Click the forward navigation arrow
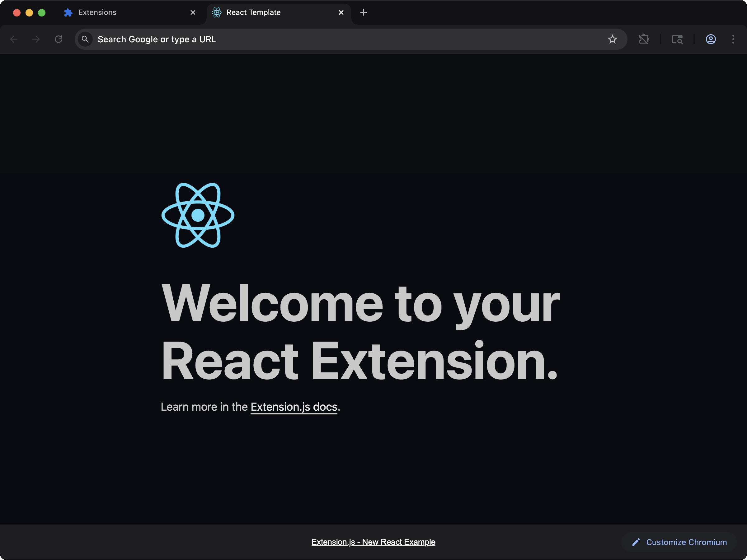This screenshot has height=560, width=747. pos(36,39)
